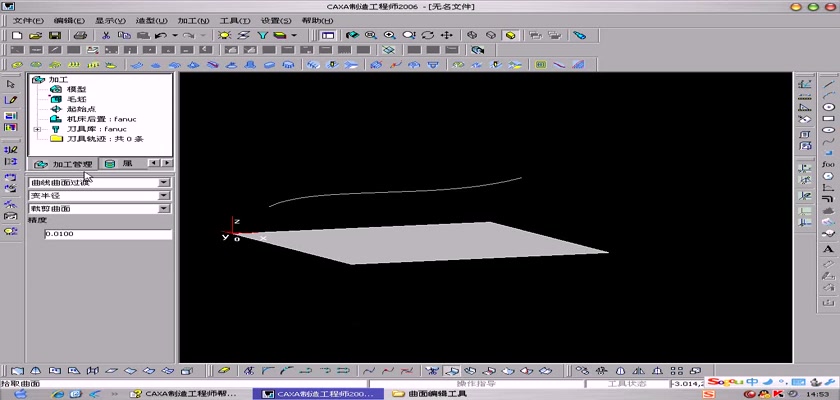Viewport: 840px width, 400px height.
Task: Click the zoom window magnifier icon
Action: click(x=371, y=35)
